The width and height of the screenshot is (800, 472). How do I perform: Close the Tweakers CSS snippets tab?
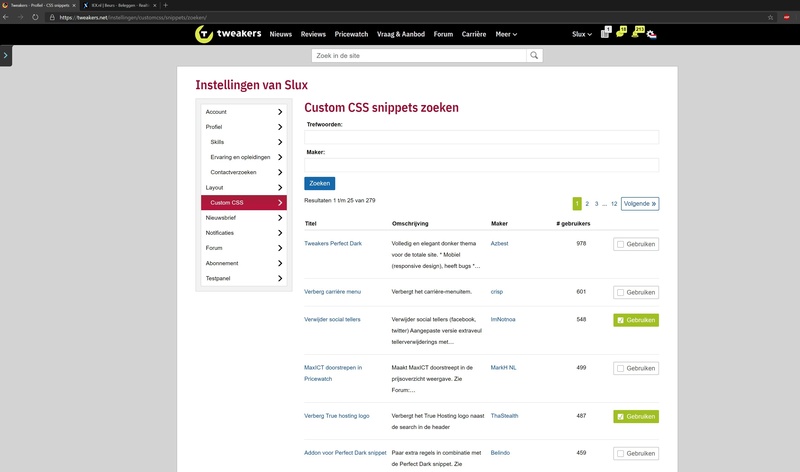[73, 5]
